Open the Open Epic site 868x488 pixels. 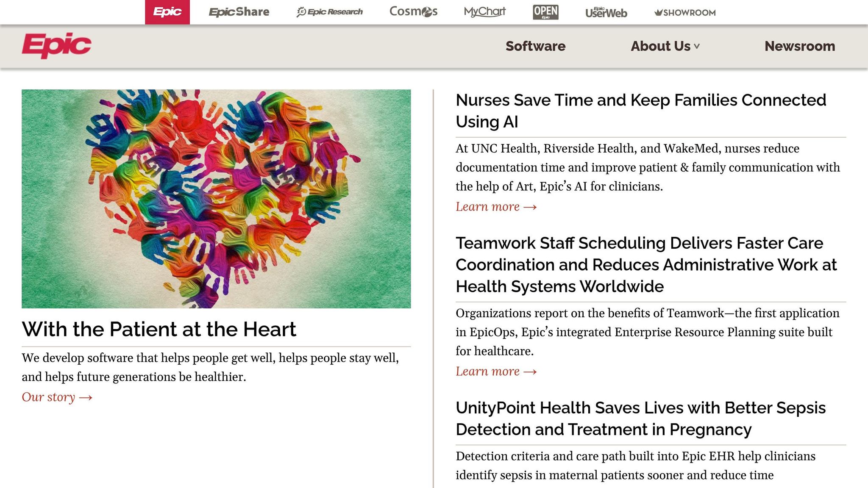click(x=545, y=12)
